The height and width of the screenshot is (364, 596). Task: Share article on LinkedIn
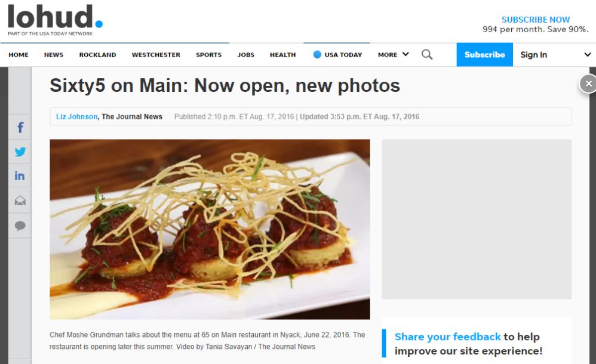tap(20, 176)
